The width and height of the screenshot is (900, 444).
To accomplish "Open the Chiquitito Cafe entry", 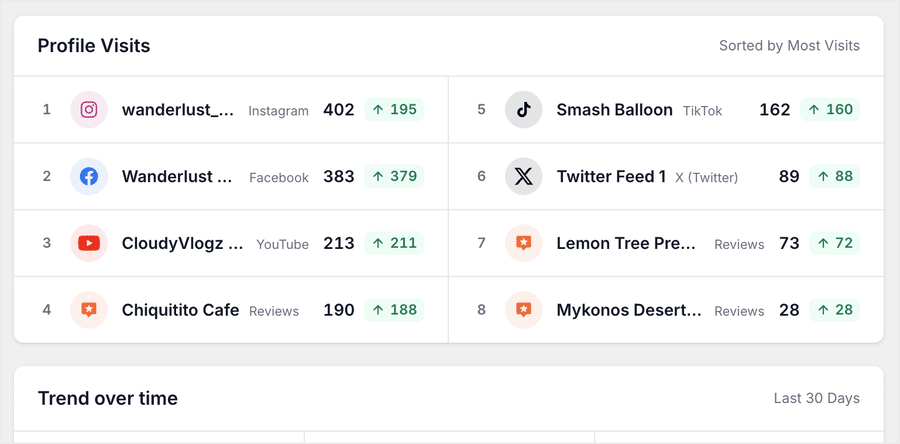I will coord(180,310).
